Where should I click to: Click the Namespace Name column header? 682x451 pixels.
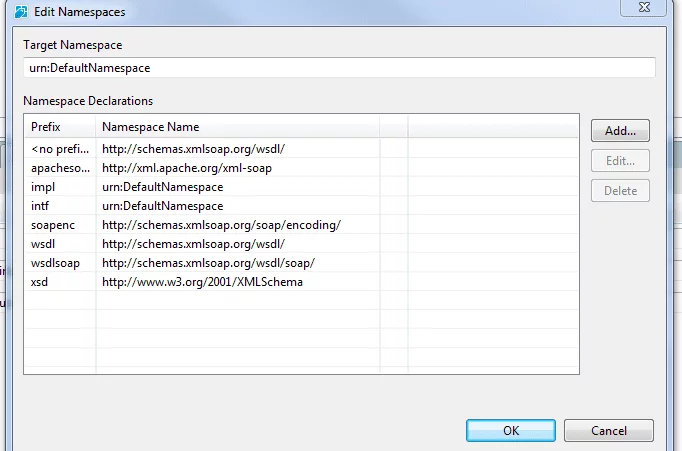tap(237, 127)
